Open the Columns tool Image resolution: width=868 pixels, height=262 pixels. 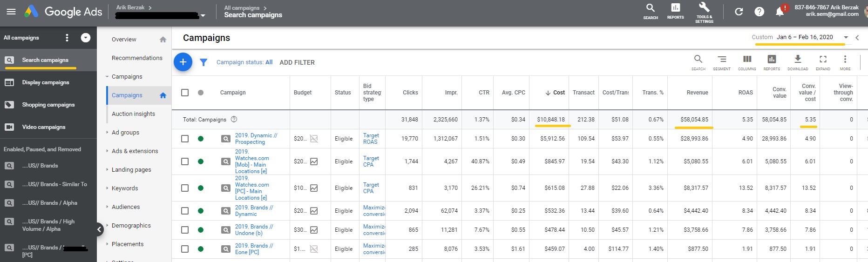pos(747,62)
